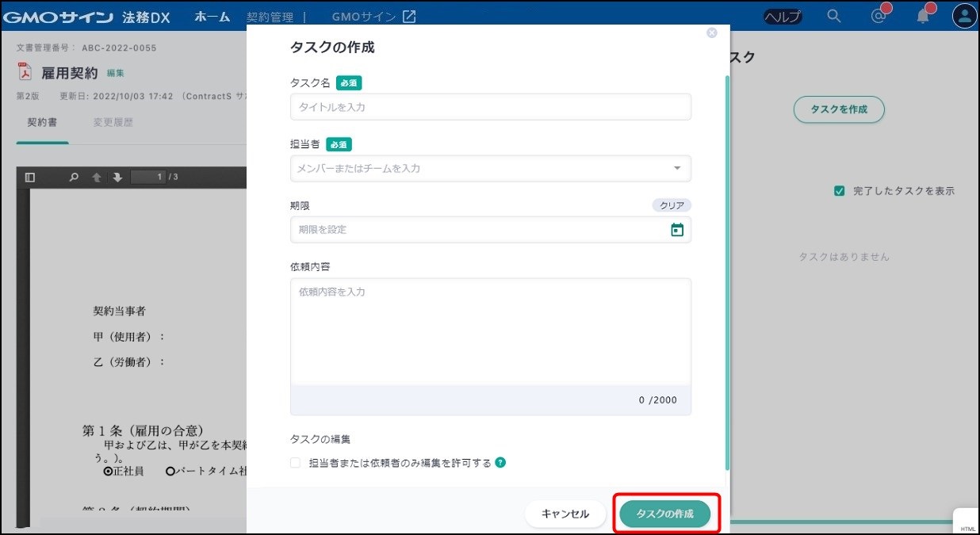Click the 編集 link next to 雇用契約
The image size is (980, 535).
tap(116, 73)
